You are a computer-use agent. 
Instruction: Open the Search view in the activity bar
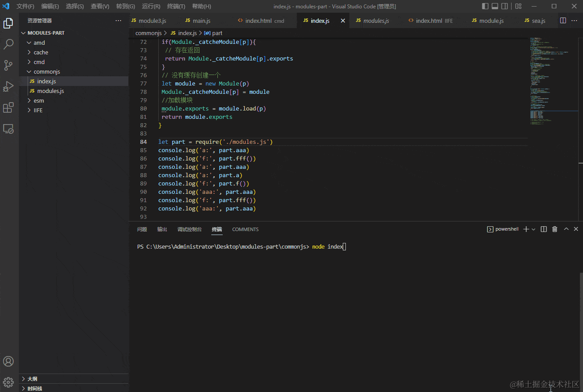click(x=8, y=44)
